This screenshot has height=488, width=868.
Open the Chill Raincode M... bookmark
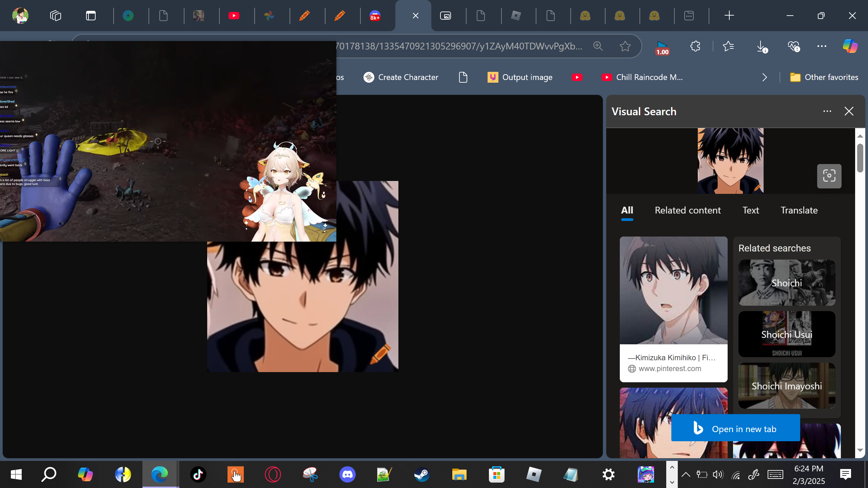[x=642, y=77]
